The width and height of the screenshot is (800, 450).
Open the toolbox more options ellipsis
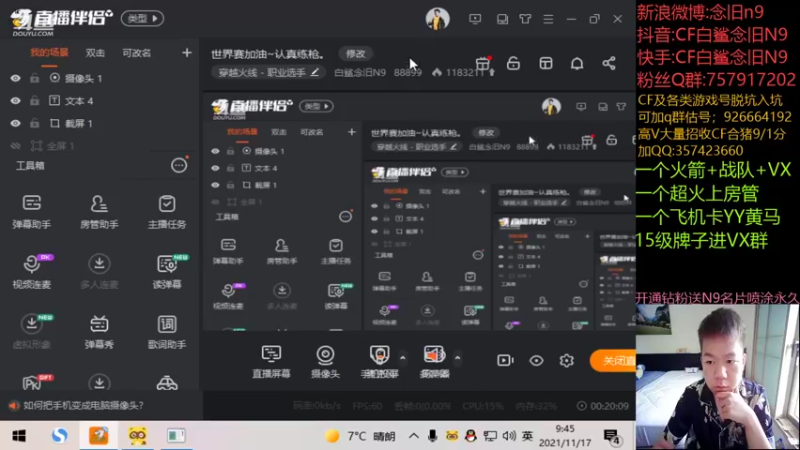click(179, 165)
